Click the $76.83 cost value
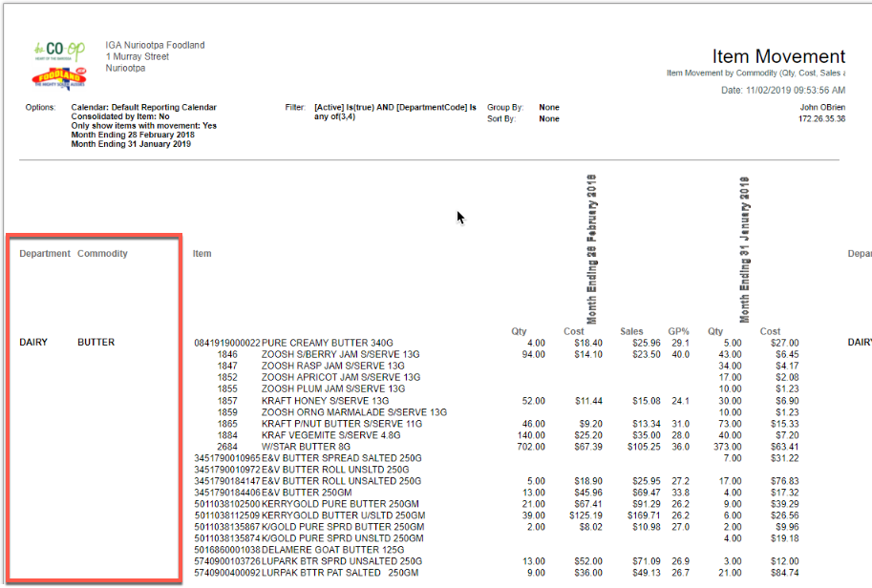The image size is (872, 588). click(785, 481)
